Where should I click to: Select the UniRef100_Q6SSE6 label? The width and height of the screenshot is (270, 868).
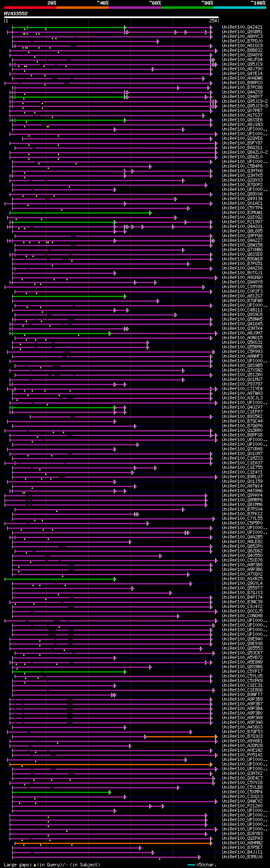pos(242,120)
